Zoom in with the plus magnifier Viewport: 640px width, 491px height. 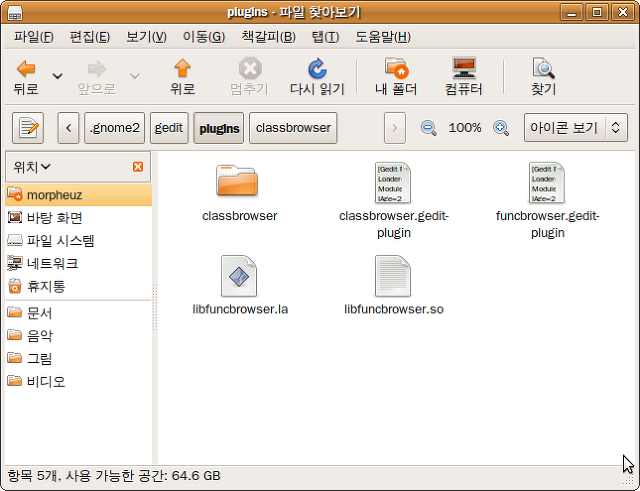[501, 128]
